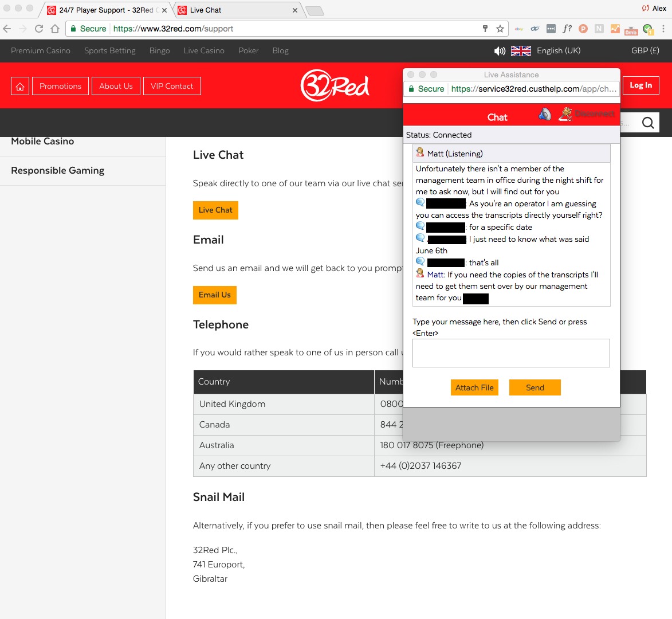This screenshot has width=672, height=619.
Task: Click the Disconnect icon in the chat window
Action: [x=565, y=114]
